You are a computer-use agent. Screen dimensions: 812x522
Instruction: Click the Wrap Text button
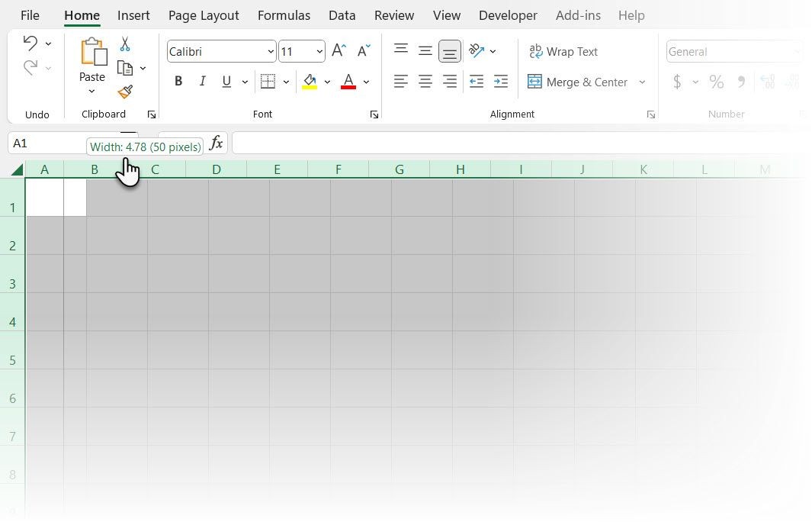(563, 51)
